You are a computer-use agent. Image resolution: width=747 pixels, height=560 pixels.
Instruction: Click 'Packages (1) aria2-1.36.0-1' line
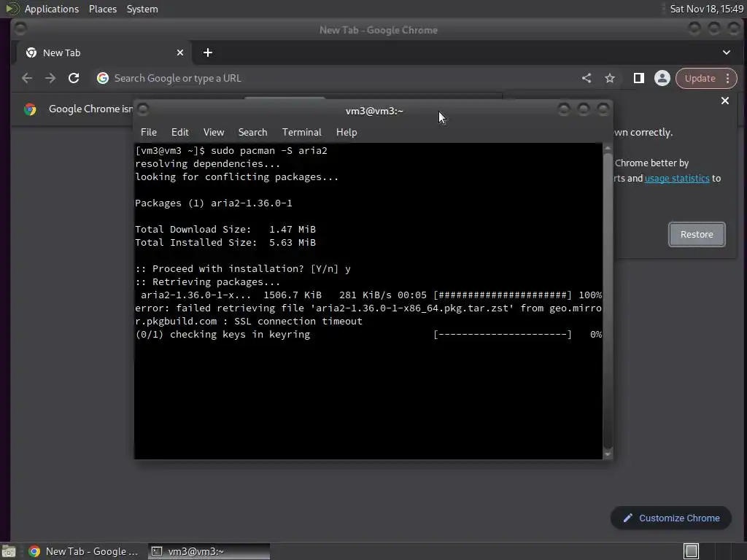point(214,203)
